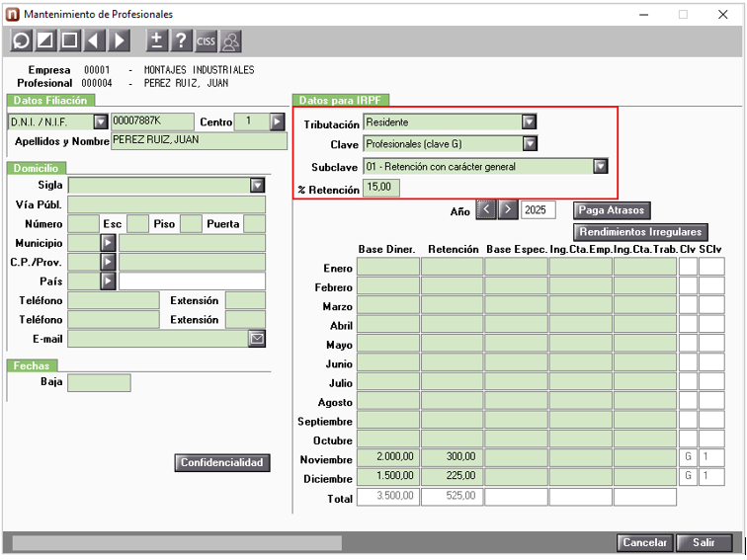Expand the D.N.I. / N.I.F. type dropdown
The width and height of the screenshot is (747, 560).
101,122
